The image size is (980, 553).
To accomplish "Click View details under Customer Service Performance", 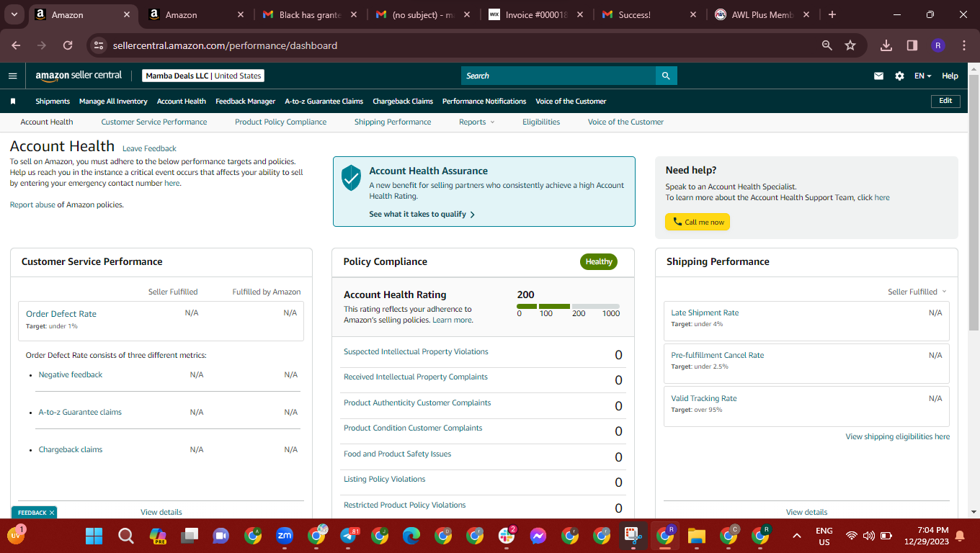I will 161,512.
